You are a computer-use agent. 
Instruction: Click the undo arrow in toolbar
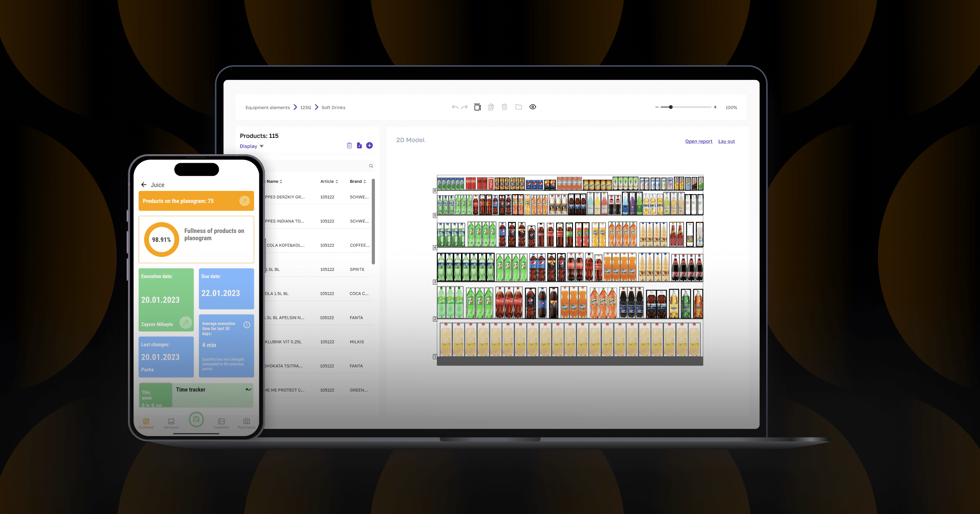point(455,107)
